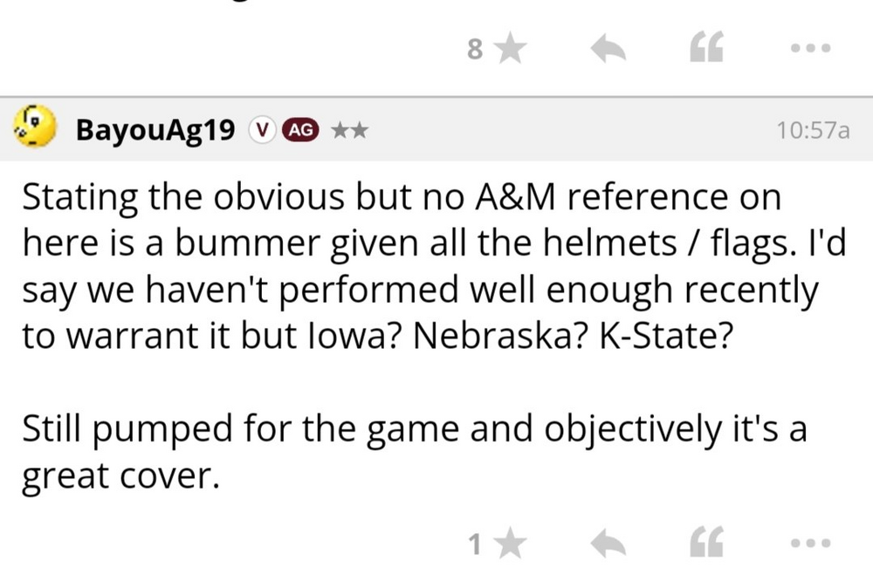Click BayouAg19's yellow smiley avatar

[x=35, y=129]
